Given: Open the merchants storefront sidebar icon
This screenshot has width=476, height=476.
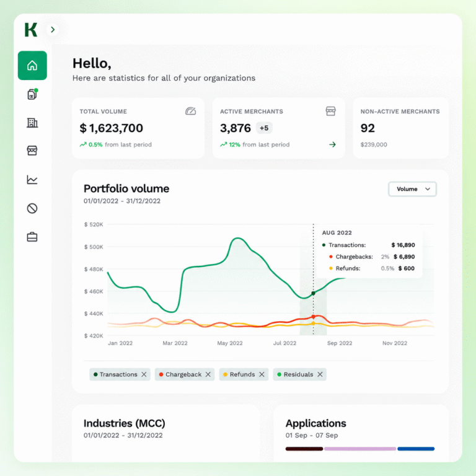Looking at the screenshot, I should coord(32,150).
